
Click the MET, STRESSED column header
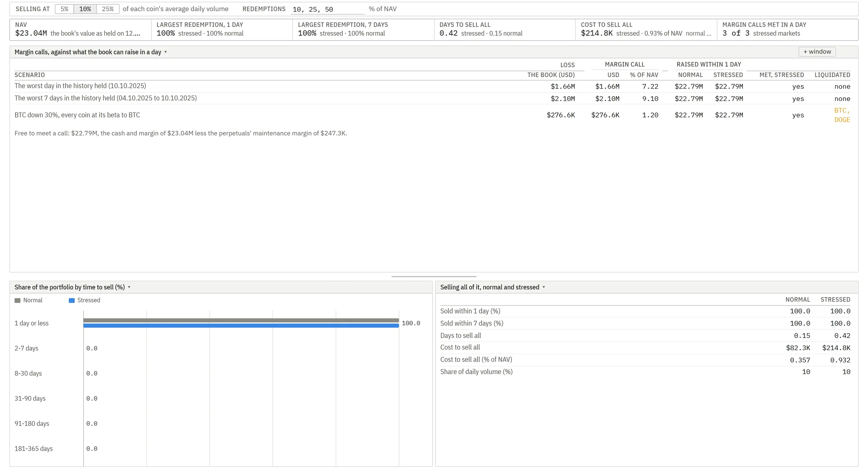782,75
